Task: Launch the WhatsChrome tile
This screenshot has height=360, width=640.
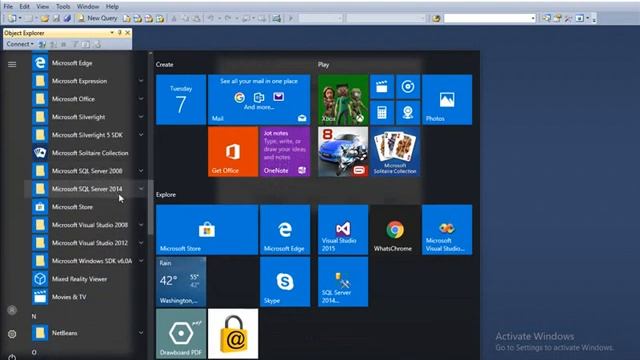Action: 395,230
